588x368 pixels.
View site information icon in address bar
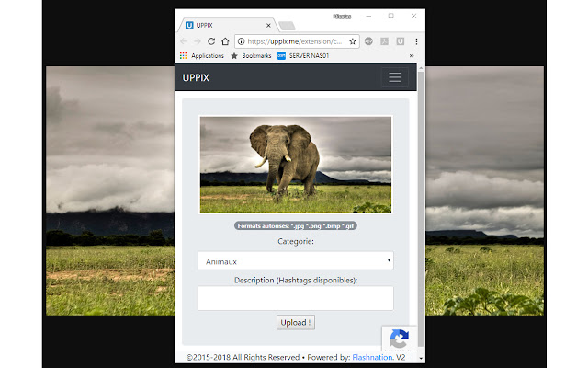(241, 41)
